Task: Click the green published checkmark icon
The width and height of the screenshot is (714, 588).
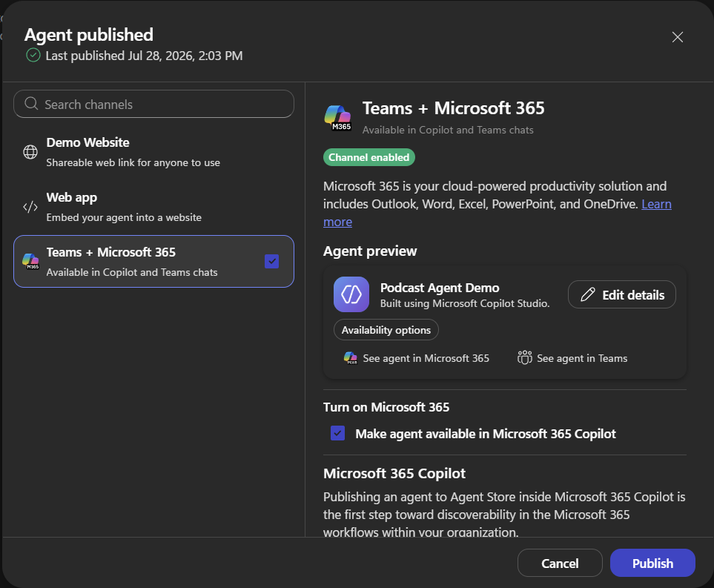Action: coord(33,56)
